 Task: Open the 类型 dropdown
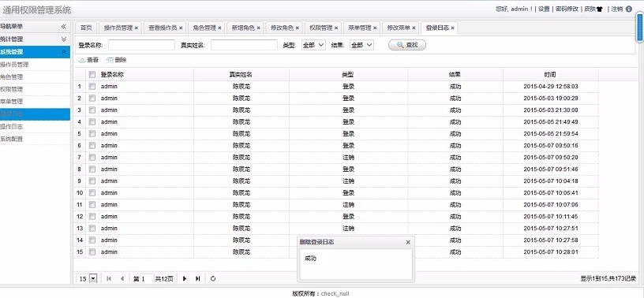(x=313, y=45)
